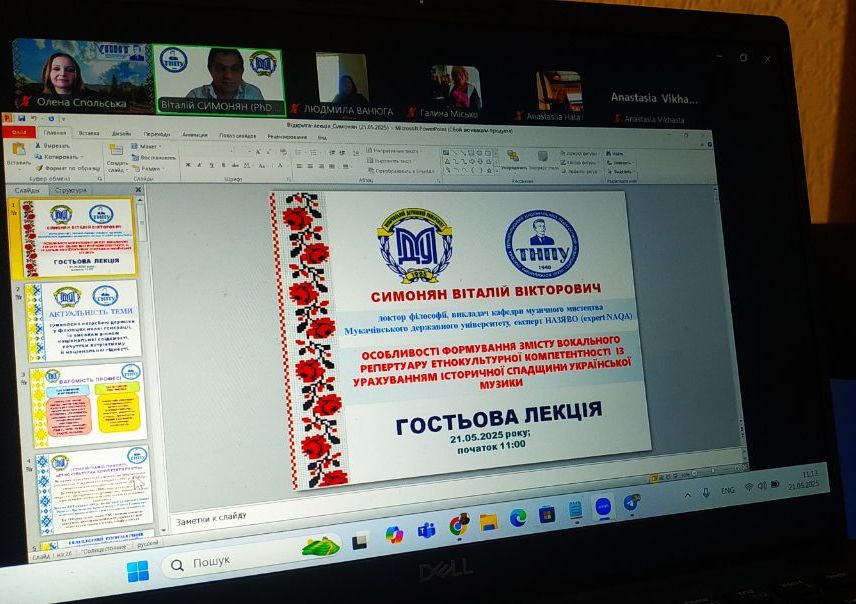Toggle italic (К) formatting

(x=199, y=165)
